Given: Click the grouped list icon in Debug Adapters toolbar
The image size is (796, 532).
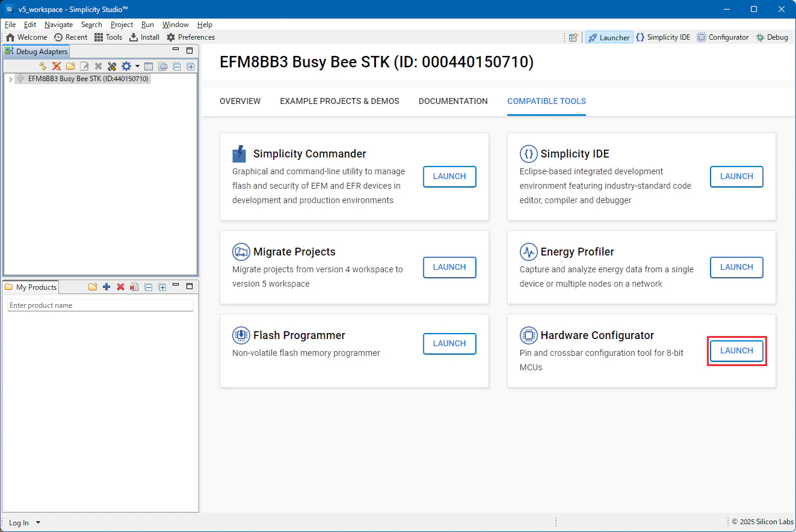Looking at the screenshot, I should coord(162,66).
